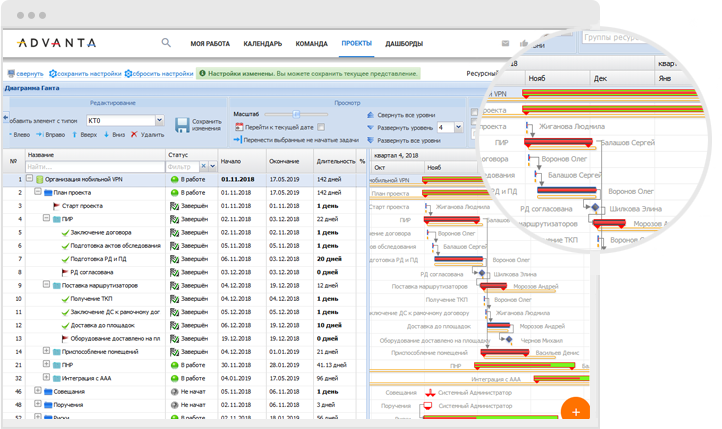Expand the Интеграция с ААА group
The image size is (722, 429).
46,377
